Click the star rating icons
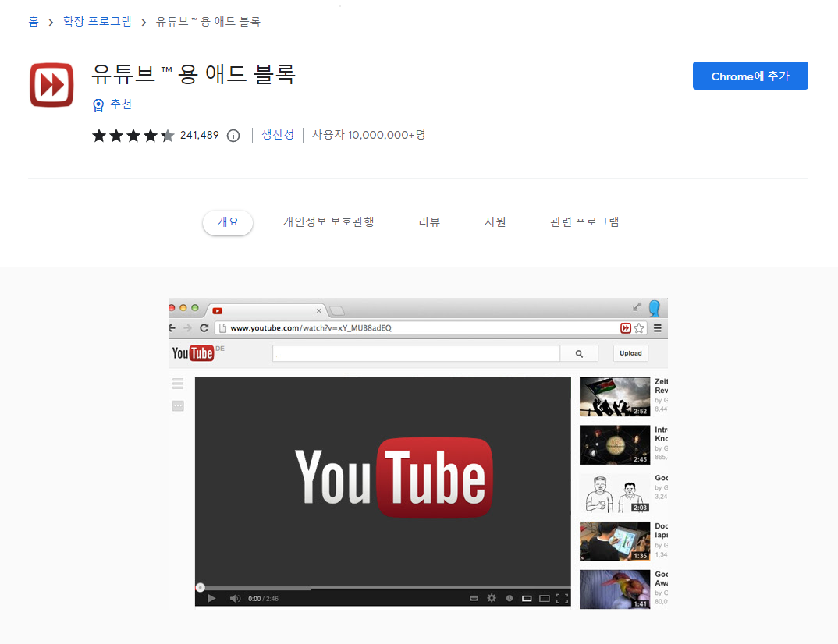Viewport: 838px width, 644px height. (x=133, y=136)
